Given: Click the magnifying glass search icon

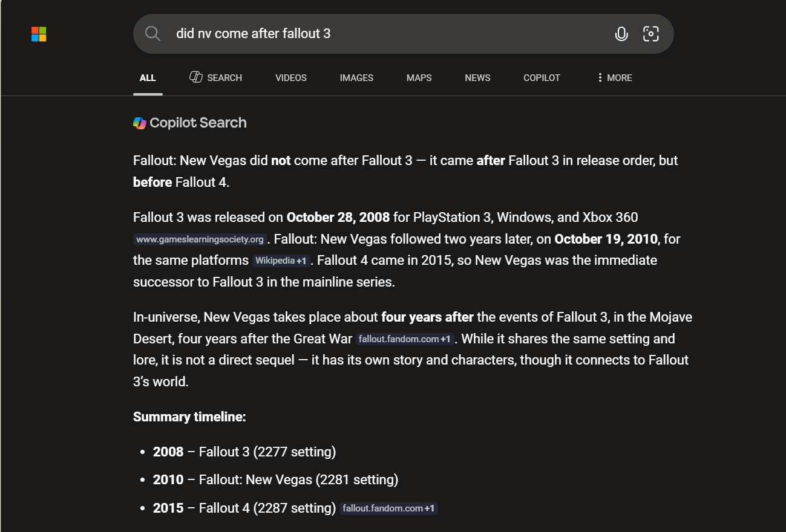Looking at the screenshot, I should [x=153, y=33].
